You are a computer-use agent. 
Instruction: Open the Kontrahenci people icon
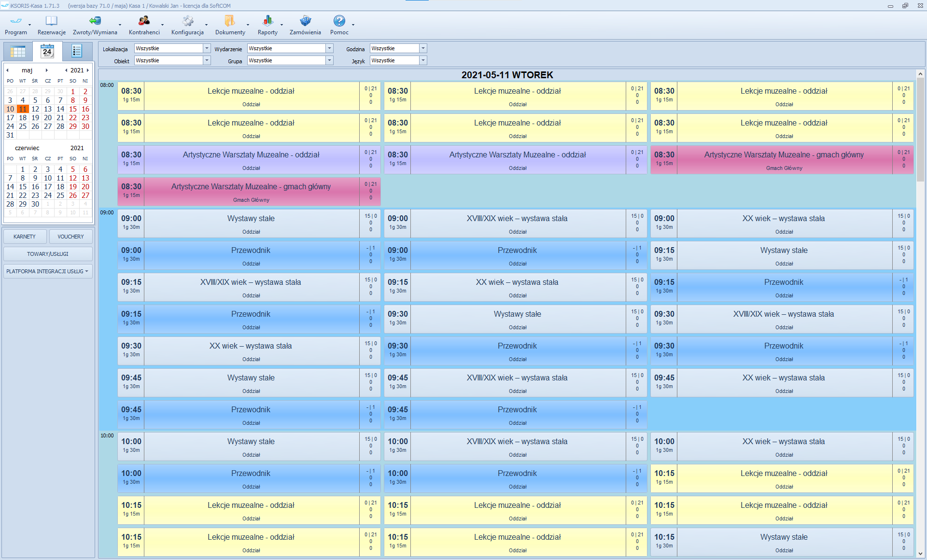tap(144, 21)
